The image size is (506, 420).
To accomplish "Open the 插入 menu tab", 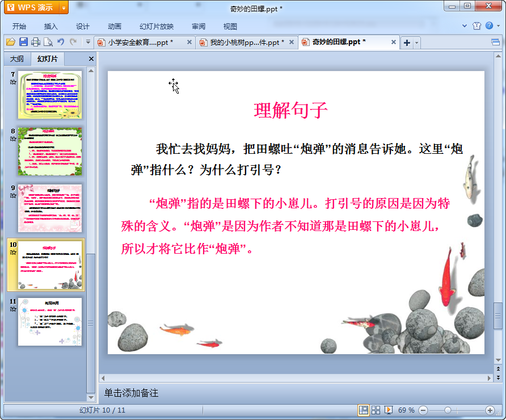I will 50,27.
